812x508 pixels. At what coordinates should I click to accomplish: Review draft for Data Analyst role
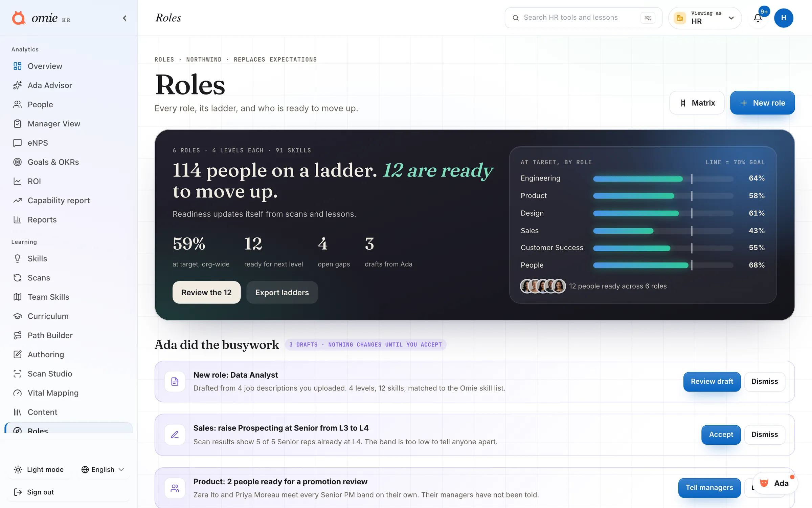(x=712, y=382)
